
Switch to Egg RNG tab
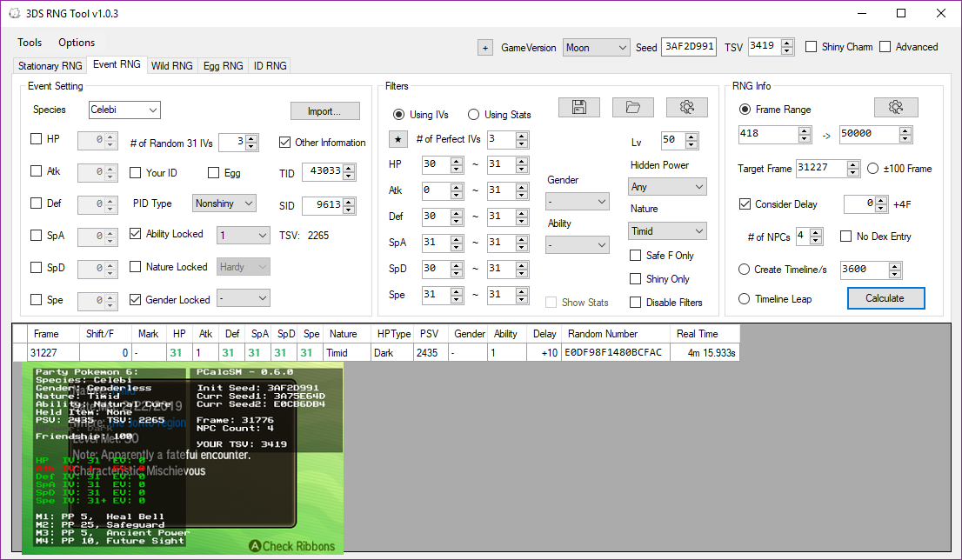pyautogui.click(x=224, y=65)
